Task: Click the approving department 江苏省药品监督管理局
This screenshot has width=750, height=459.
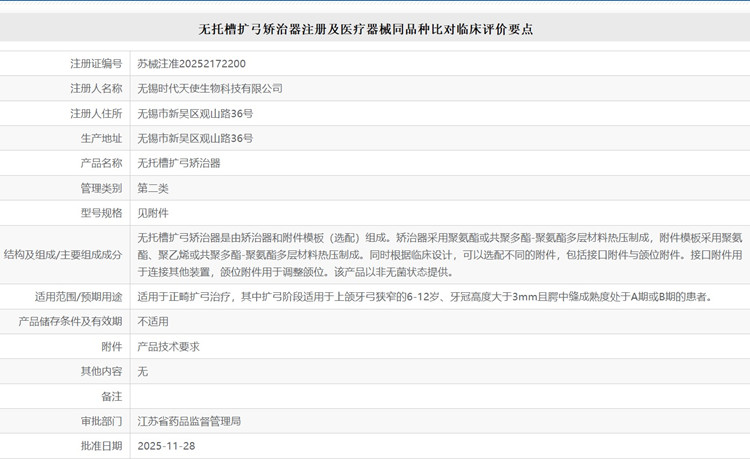Action: click(x=188, y=421)
